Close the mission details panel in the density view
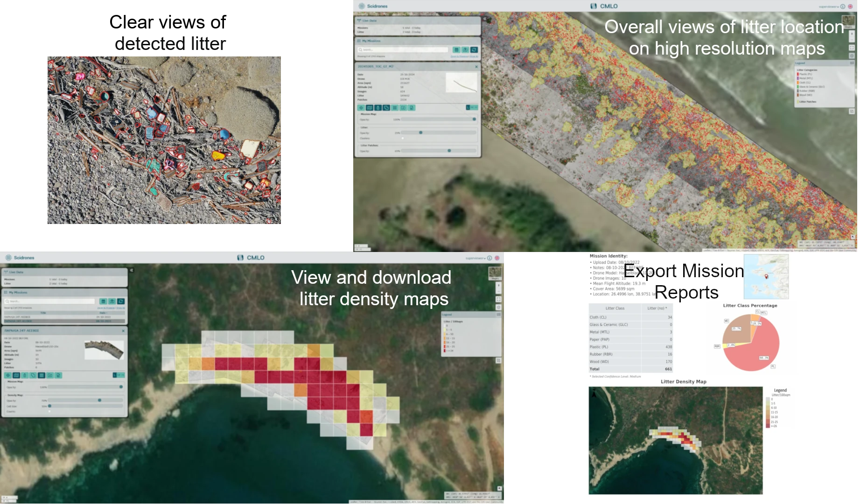This screenshot has height=504, width=860. (x=123, y=331)
